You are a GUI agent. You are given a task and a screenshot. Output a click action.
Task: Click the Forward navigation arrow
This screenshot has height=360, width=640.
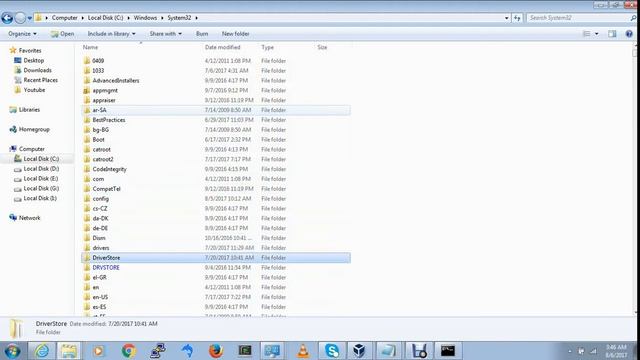(20, 18)
